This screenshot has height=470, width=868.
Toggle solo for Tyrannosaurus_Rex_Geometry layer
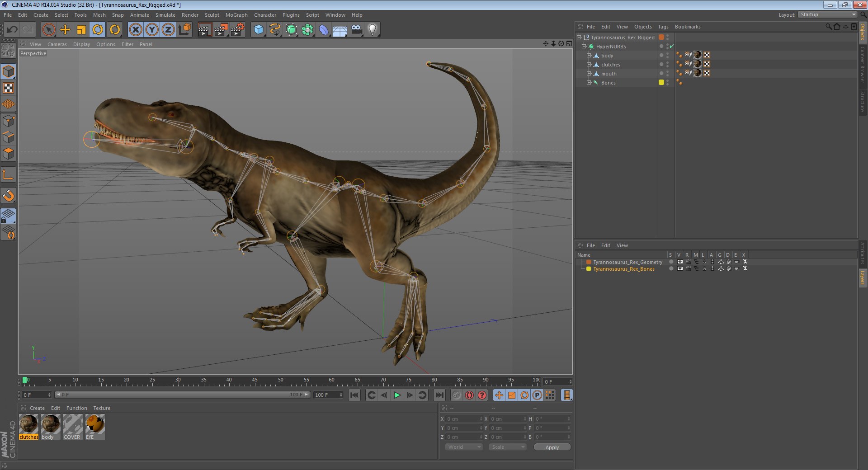pyautogui.click(x=671, y=262)
